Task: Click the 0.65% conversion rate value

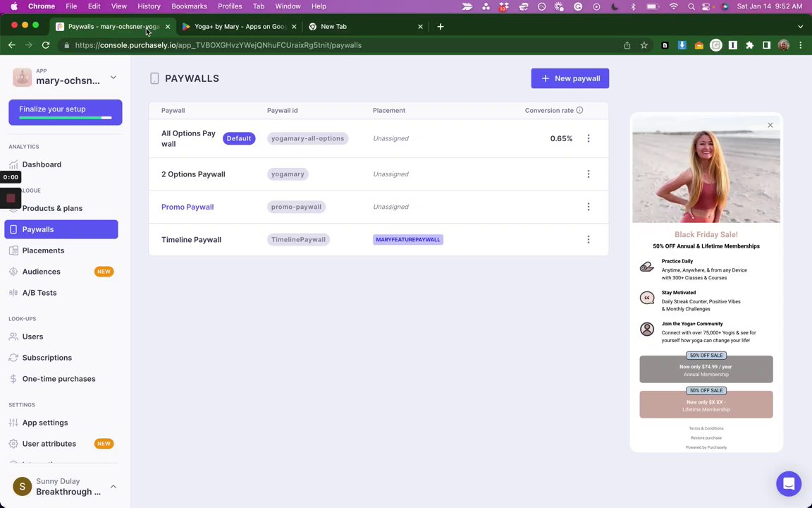Action: point(561,138)
